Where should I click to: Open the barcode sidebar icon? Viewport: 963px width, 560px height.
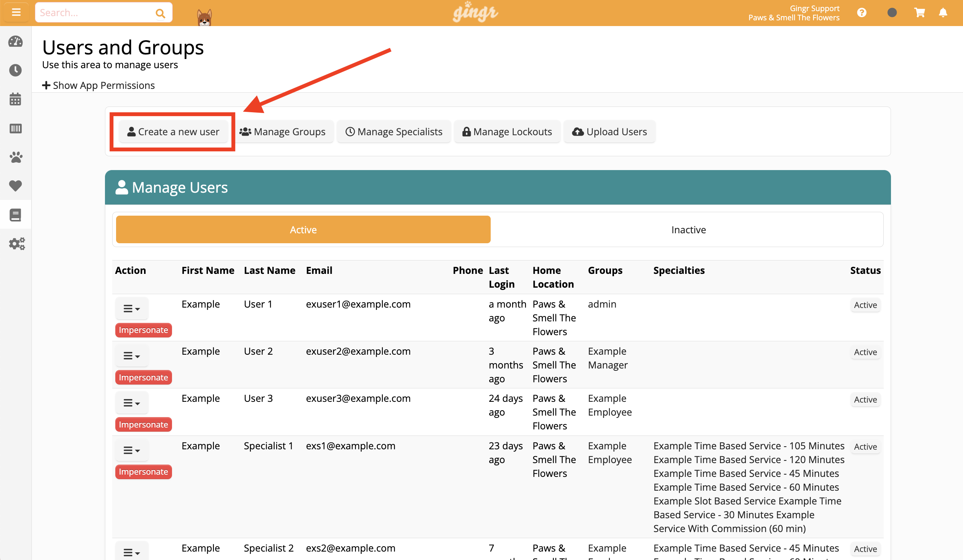[x=16, y=128]
